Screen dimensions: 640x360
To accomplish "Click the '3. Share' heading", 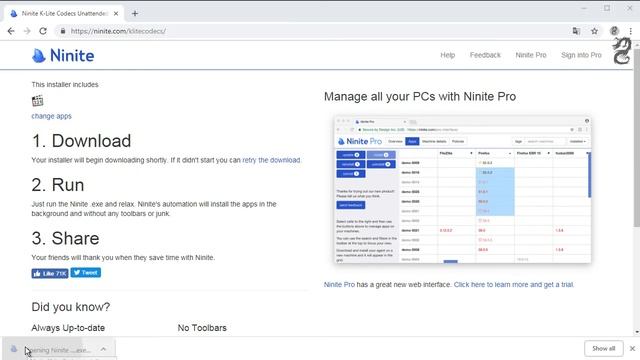I will point(65,238).
